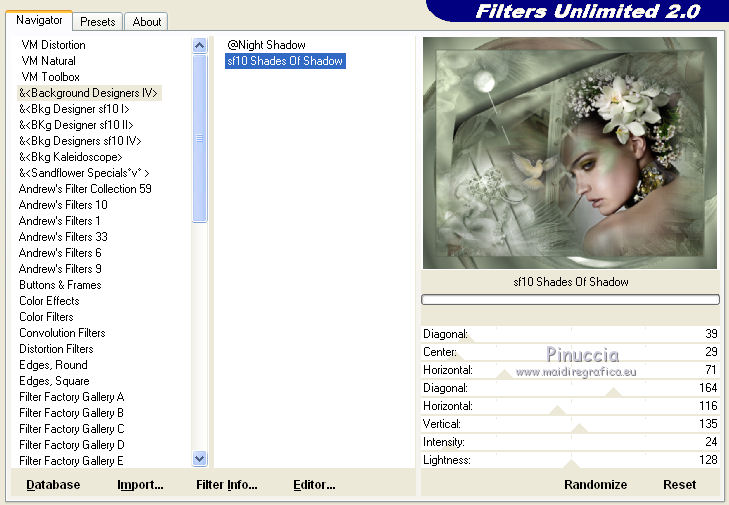This screenshot has width=729, height=505.
Task: Select Filter Factory Gallery E
Action: click(71, 461)
